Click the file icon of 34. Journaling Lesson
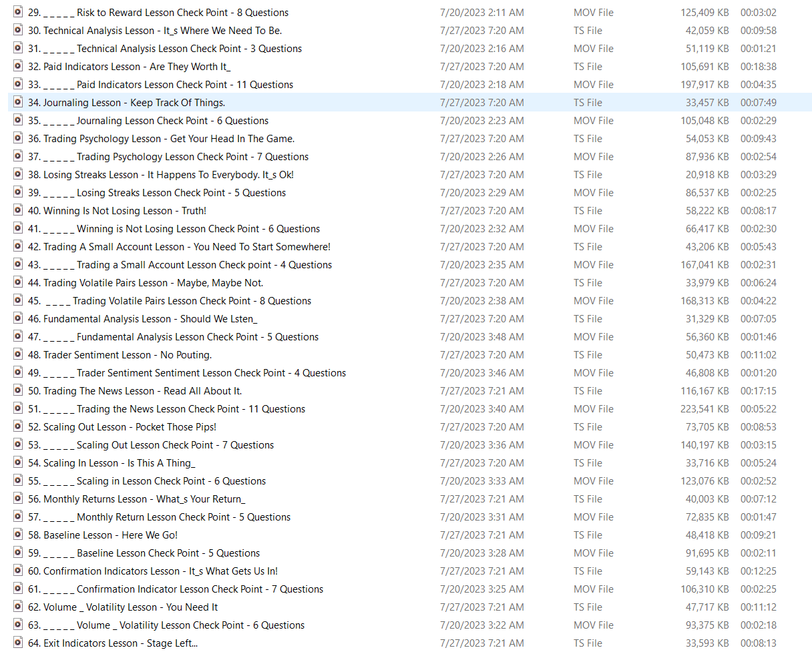Viewport: 812px width, 656px height. tap(18, 102)
